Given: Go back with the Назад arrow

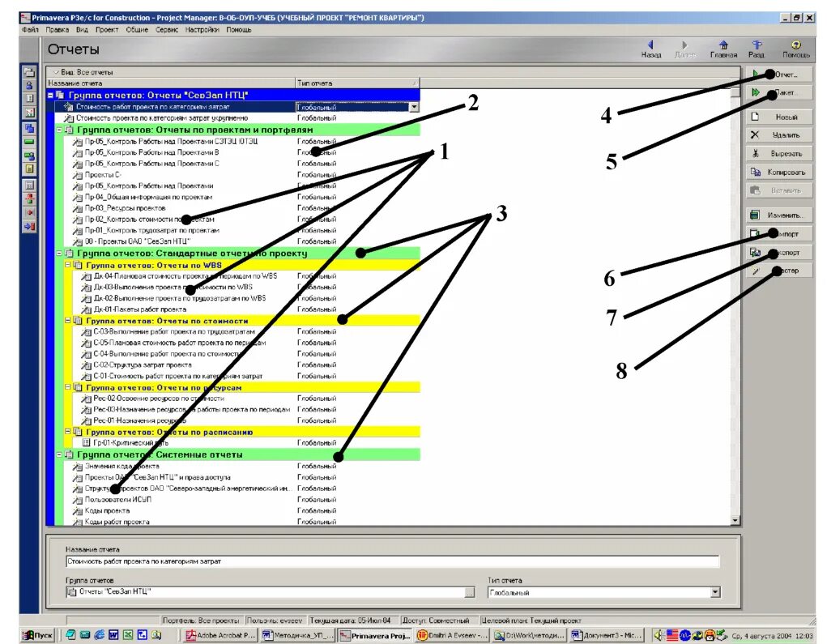Looking at the screenshot, I should pos(651,49).
